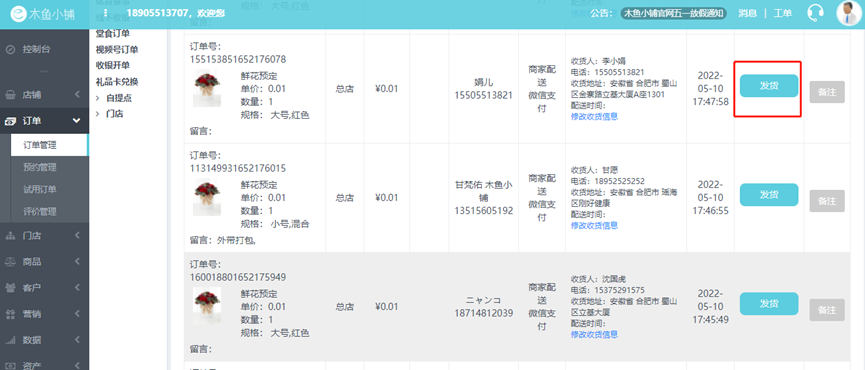Click the 营销 marketing gift icon
This screenshot has width=865, height=370.
pos(10,314)
